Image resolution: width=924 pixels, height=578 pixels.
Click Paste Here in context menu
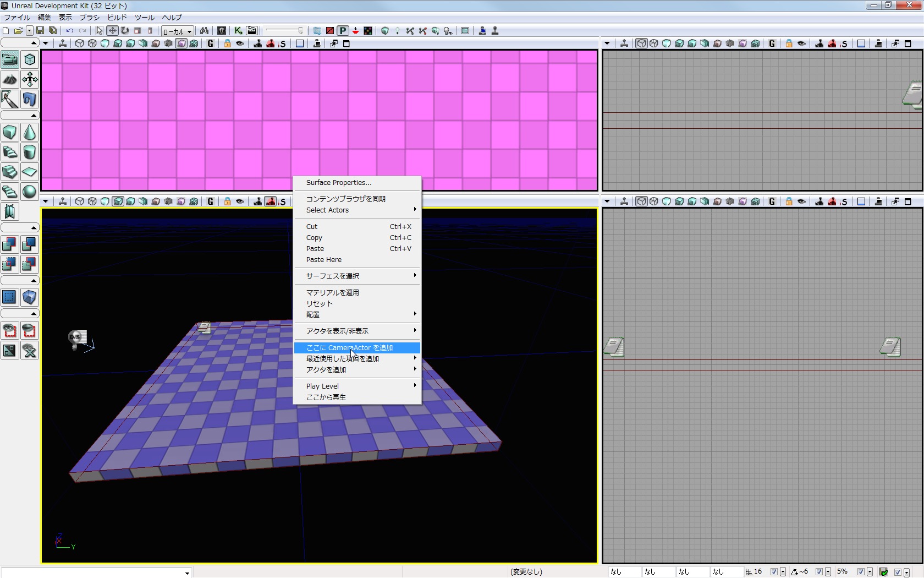[324, 260]
